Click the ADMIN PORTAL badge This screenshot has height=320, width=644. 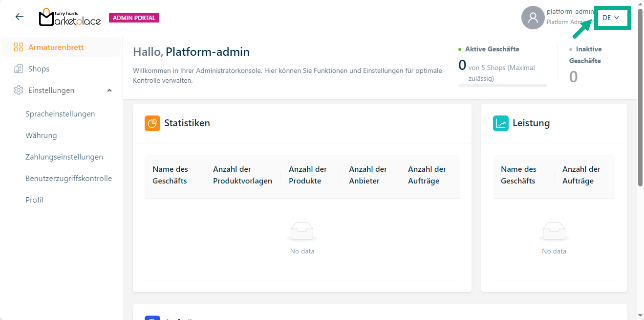coord(134,18)
